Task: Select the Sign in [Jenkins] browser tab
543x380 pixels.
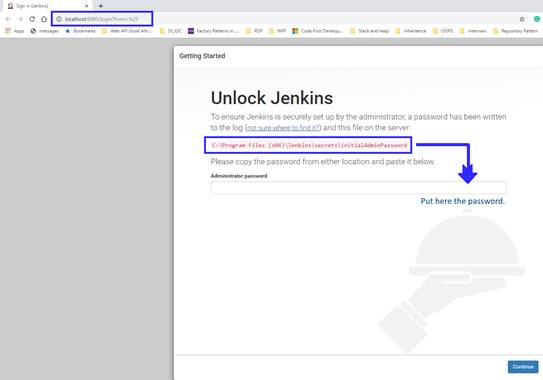Action: coord(47,6)
